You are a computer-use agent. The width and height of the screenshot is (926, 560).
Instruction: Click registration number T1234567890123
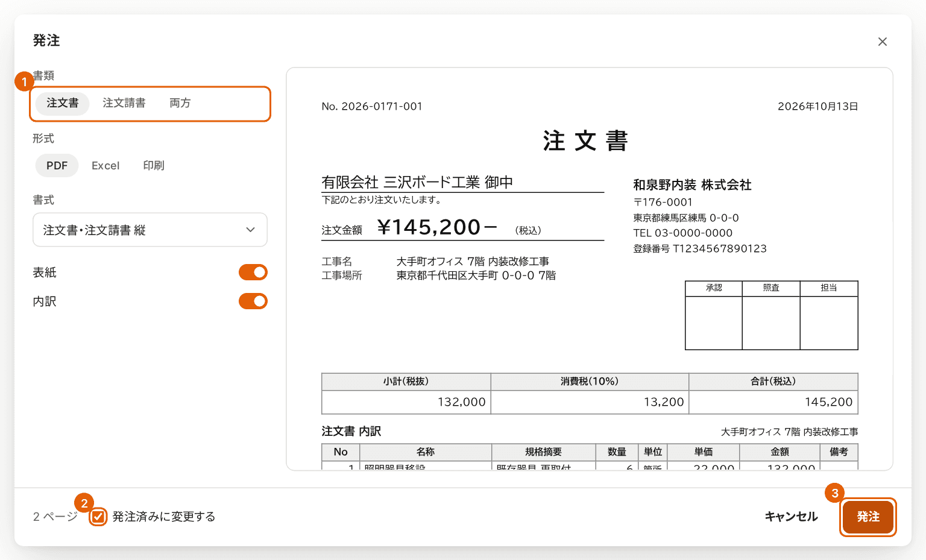click(720, 248)
